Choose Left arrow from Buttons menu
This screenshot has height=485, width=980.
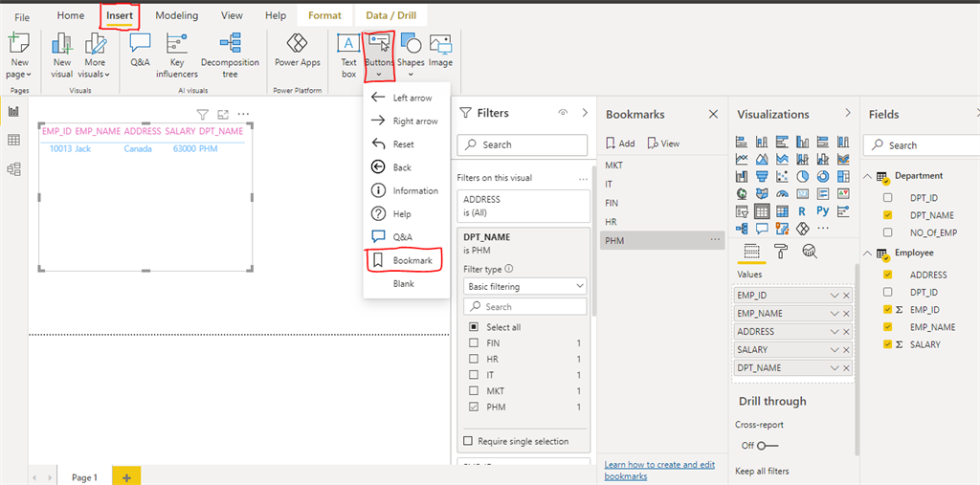click(x=406, y=98)
